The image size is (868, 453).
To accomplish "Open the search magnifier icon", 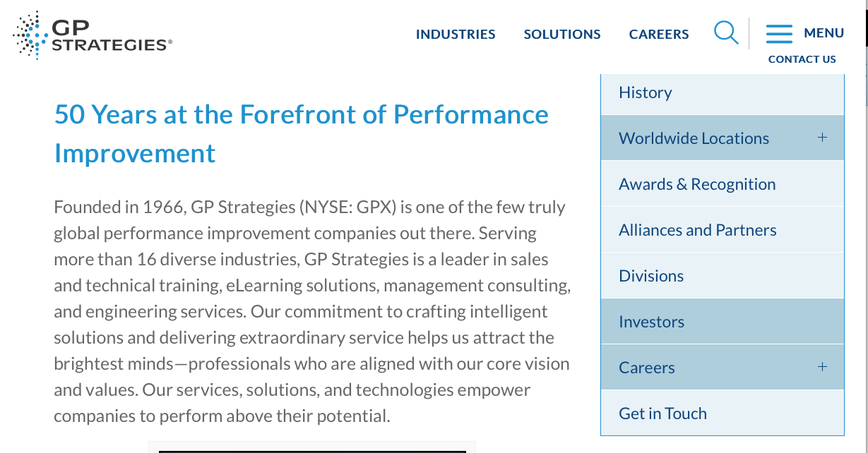I will tap(725, 32).
